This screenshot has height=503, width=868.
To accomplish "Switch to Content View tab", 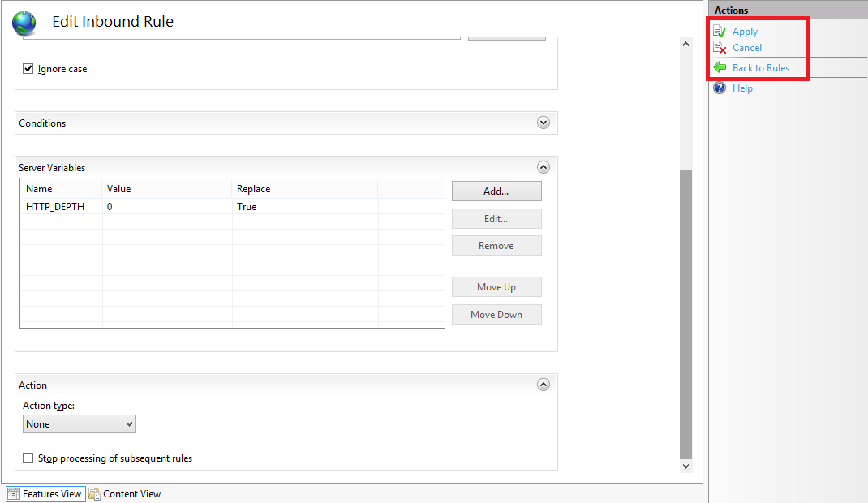I will [x=131, y=494].
